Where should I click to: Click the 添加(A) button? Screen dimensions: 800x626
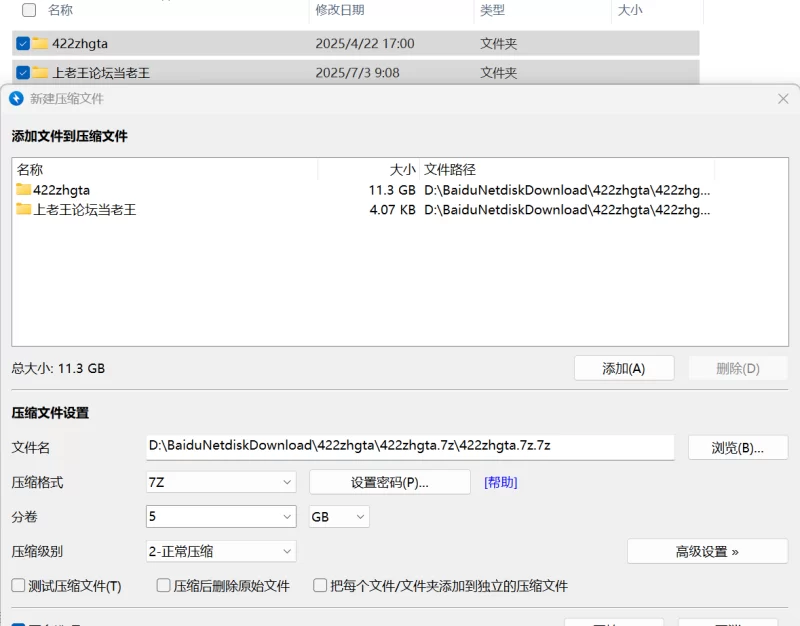pos(624,368)
